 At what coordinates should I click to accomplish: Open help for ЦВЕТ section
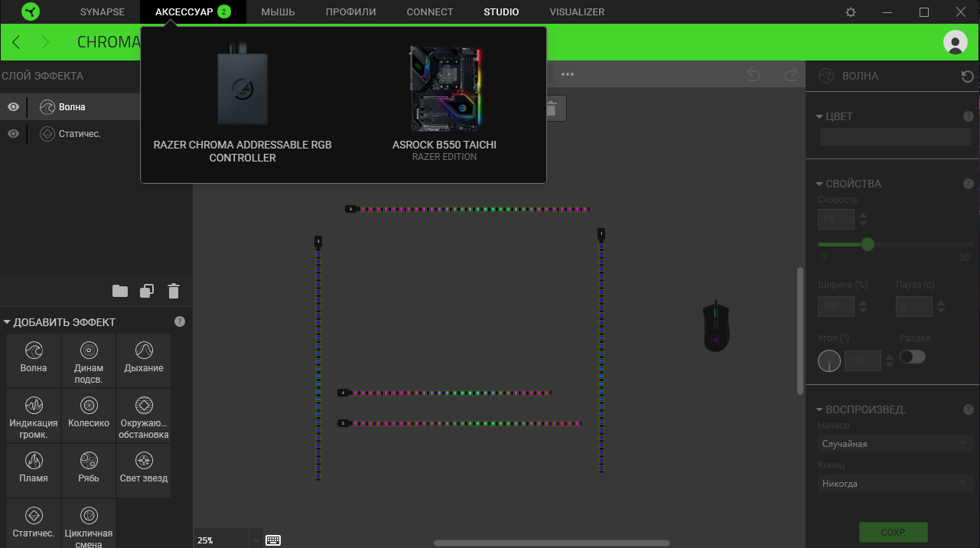pyautogui.click(x=968, y=116)
